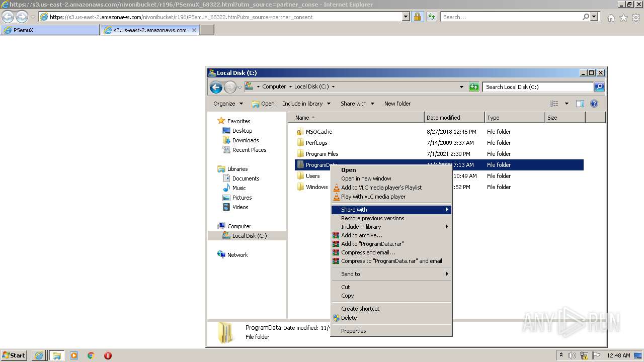The width and height of the screenshot is (644, 362).
Task: Open IE Home icon
Action: [x=611, y=18]
